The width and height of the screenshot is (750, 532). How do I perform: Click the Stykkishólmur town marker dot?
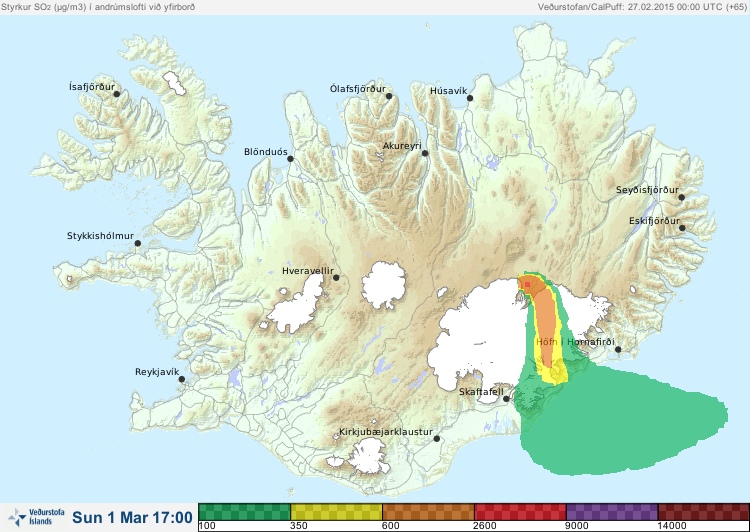click(138, 243)
